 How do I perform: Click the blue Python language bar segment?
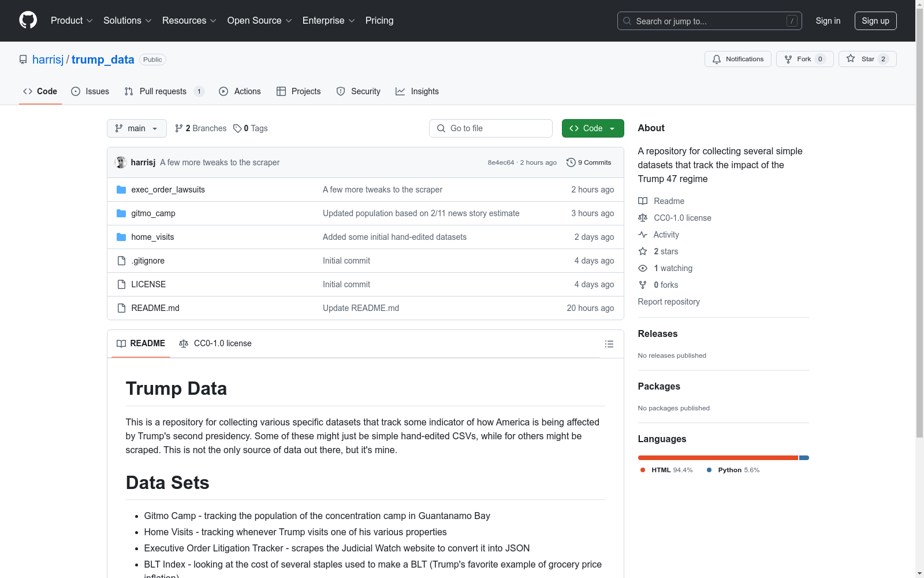[x=804, y=458]
